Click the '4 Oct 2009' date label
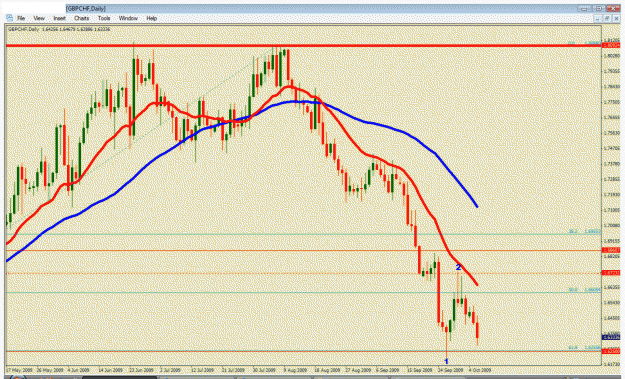 click(x=480, y=370)
